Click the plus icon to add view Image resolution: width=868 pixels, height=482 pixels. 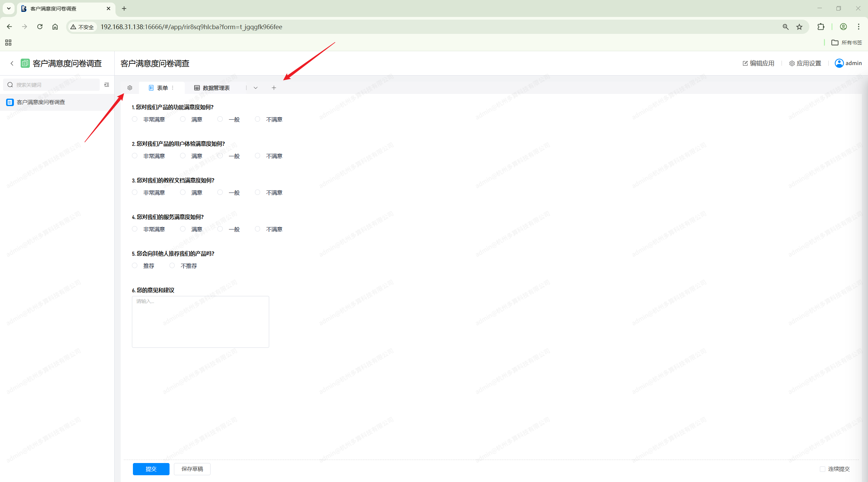[x=274, y=88]
